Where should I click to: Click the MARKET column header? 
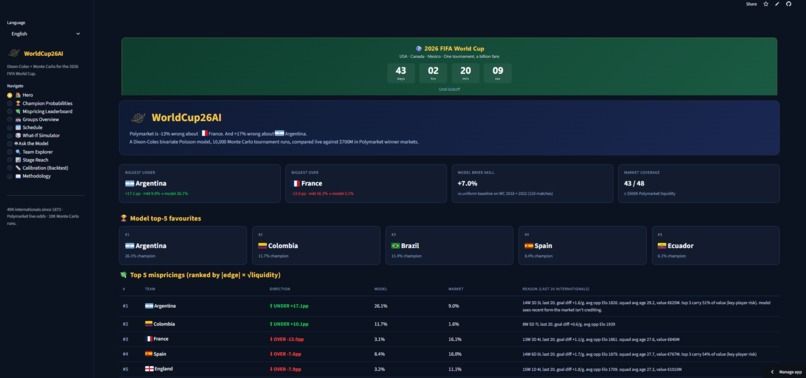tap(455, 289)
